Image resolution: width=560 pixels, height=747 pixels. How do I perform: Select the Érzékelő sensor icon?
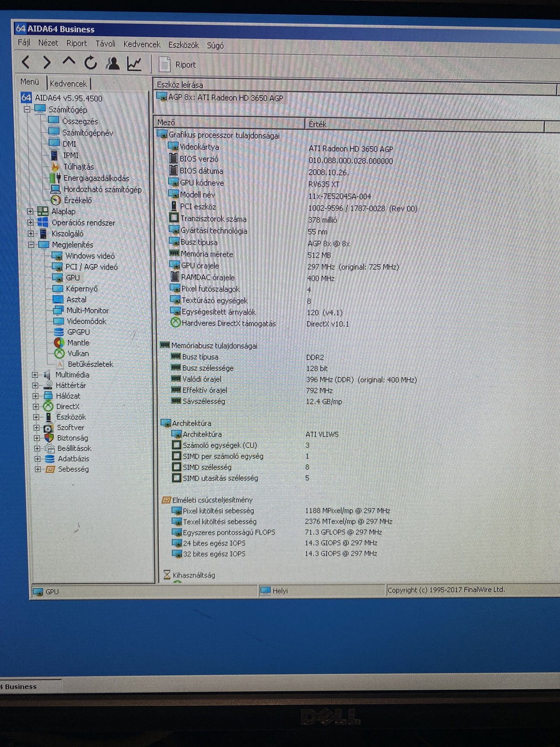[56, 200]
